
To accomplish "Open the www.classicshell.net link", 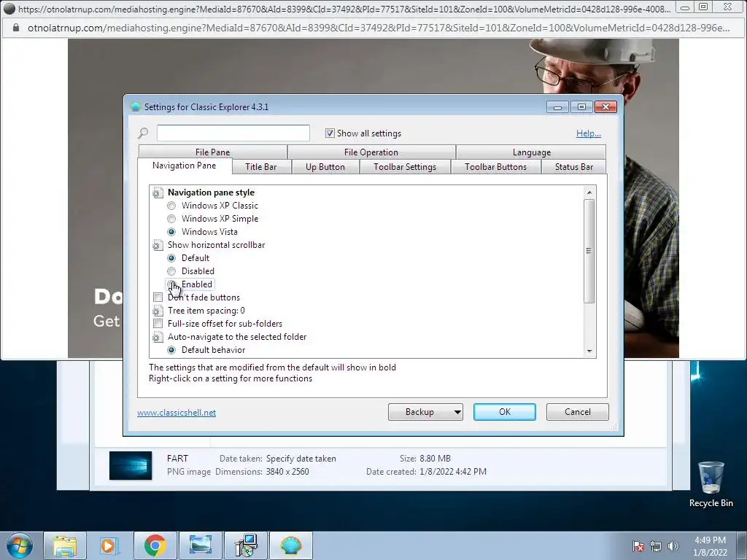I will (x=177, y=413).
